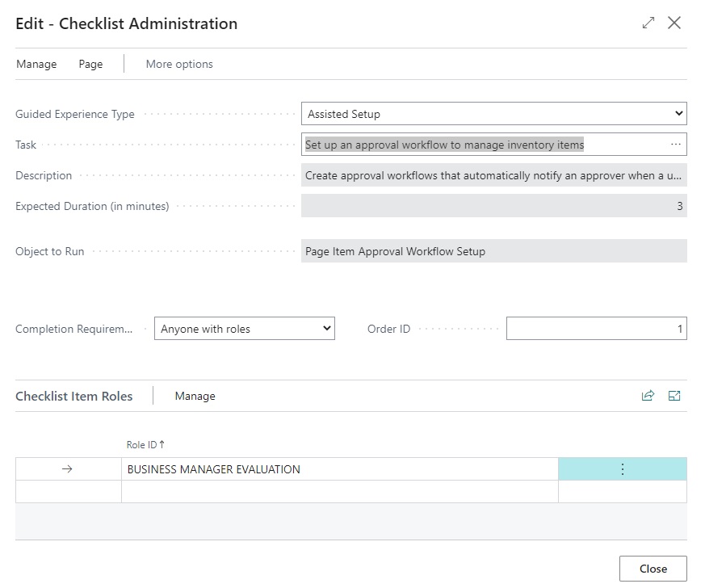Expand the dialog using the double-arrow icon
Viewport: 705px width, 588px height.
[648, 23]
